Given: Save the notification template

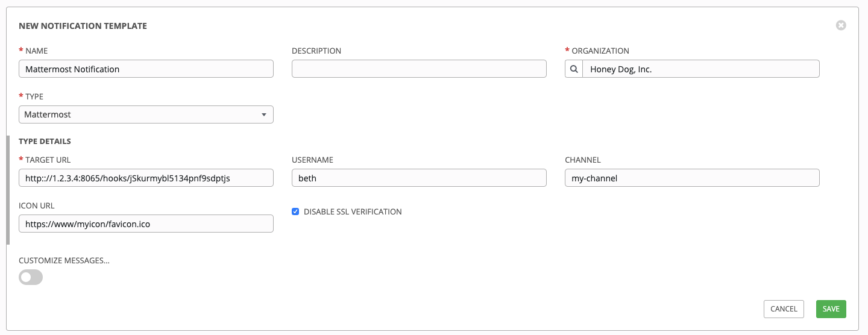Looking at the screenshot, I should tap(831, 308).
